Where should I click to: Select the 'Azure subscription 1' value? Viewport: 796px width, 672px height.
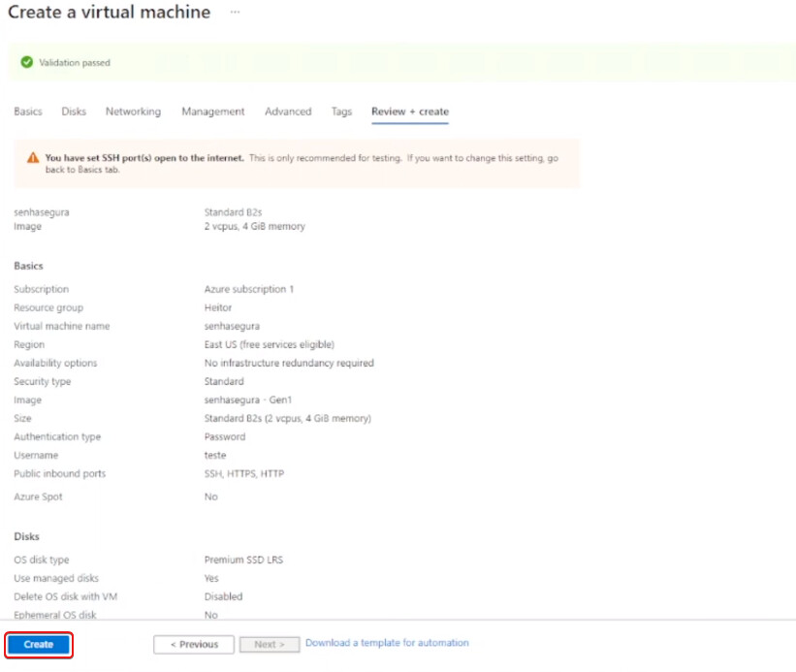249,289
